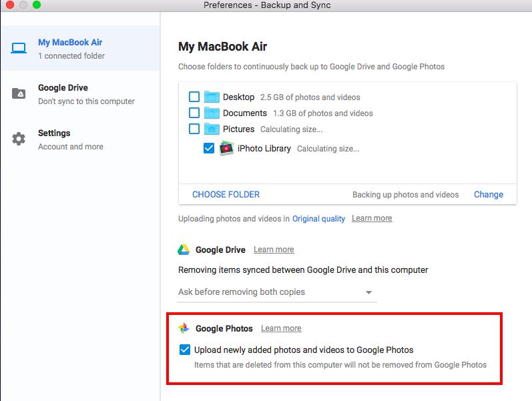This screenshot has height=401, width=532.
Task: Open Learn more beside Google Photos heading
Action: pos(281,328)
